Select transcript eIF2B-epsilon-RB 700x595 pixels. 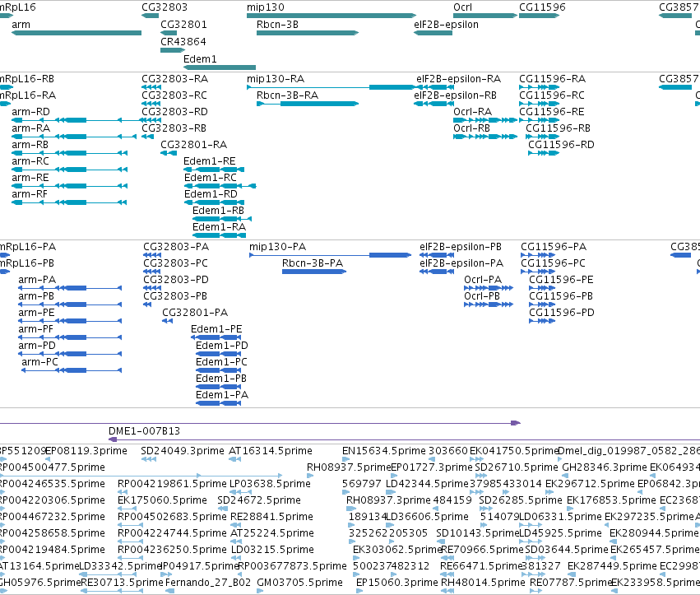pos(433,104)
